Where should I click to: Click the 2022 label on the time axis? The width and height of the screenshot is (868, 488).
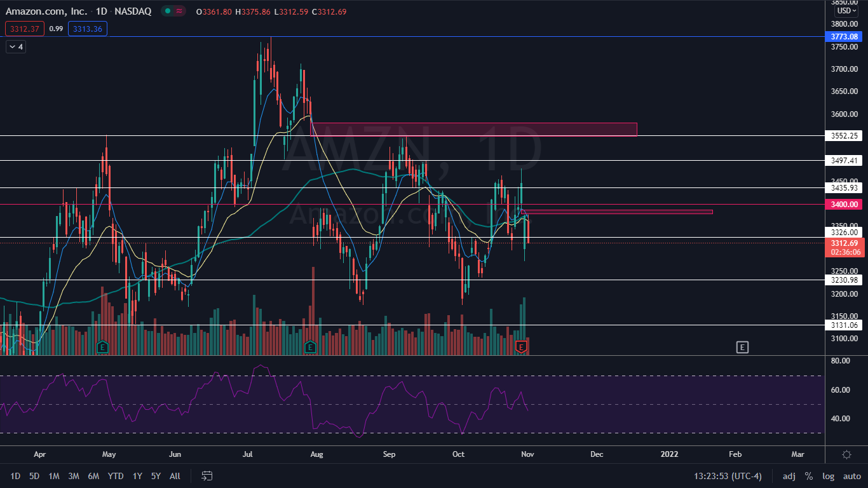point(669,454)
